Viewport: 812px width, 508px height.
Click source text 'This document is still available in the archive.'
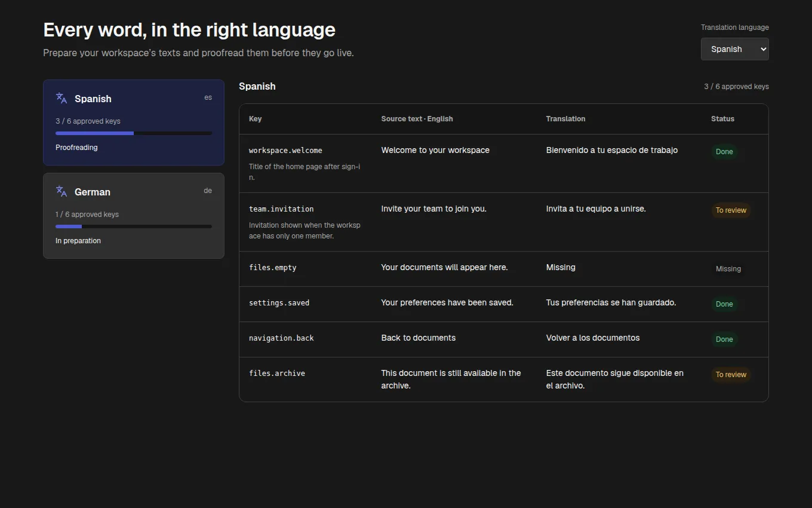[x=451, y=380]
